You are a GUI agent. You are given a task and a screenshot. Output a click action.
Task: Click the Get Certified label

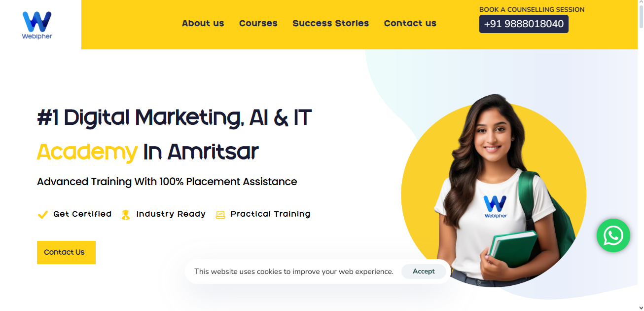[x=82, y=214]
